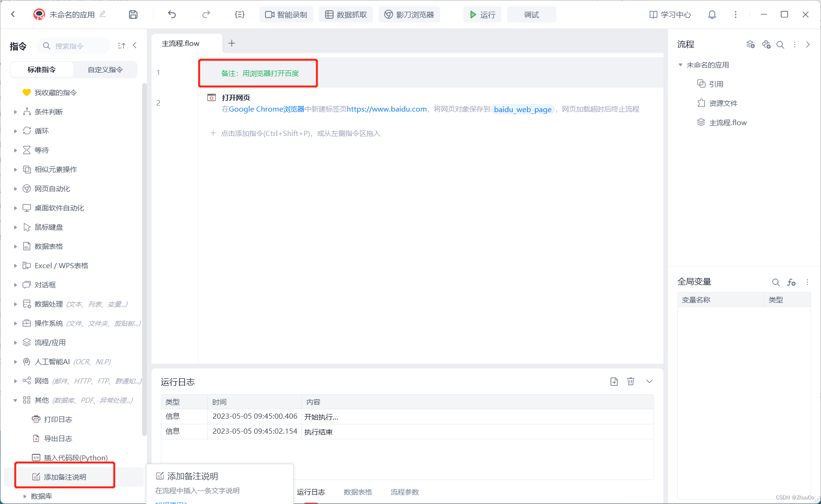Click the sort/collapse-all instructions icon

(122, 45)
